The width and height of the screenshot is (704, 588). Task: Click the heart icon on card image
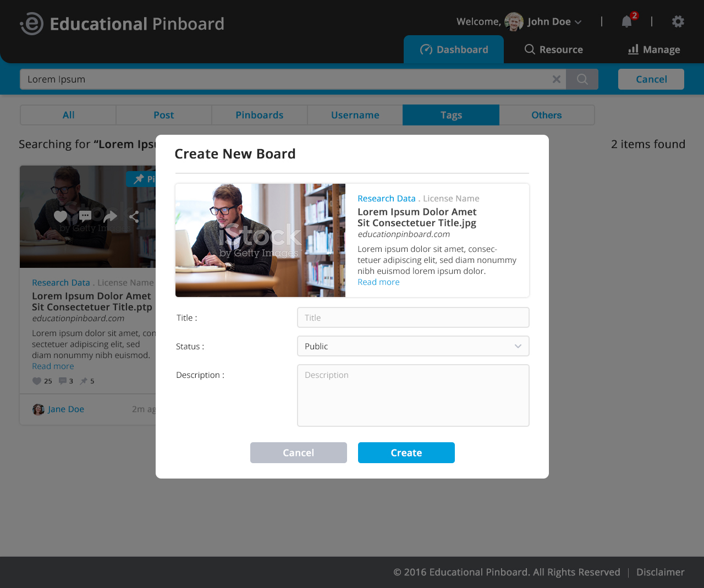point(61,216)
